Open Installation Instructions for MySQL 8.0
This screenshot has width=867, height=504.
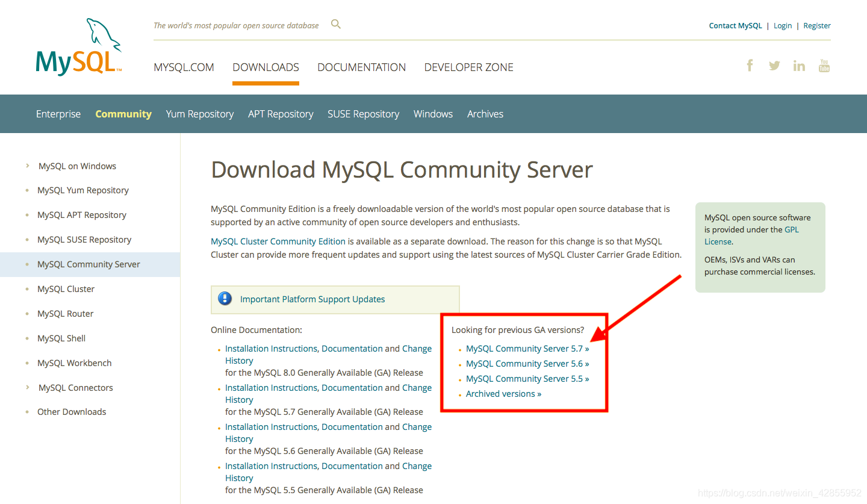point(271,349)
